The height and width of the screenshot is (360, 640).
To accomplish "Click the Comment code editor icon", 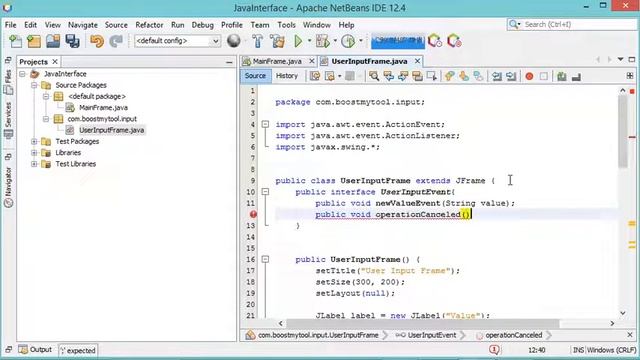I will (x=562, y=76).
